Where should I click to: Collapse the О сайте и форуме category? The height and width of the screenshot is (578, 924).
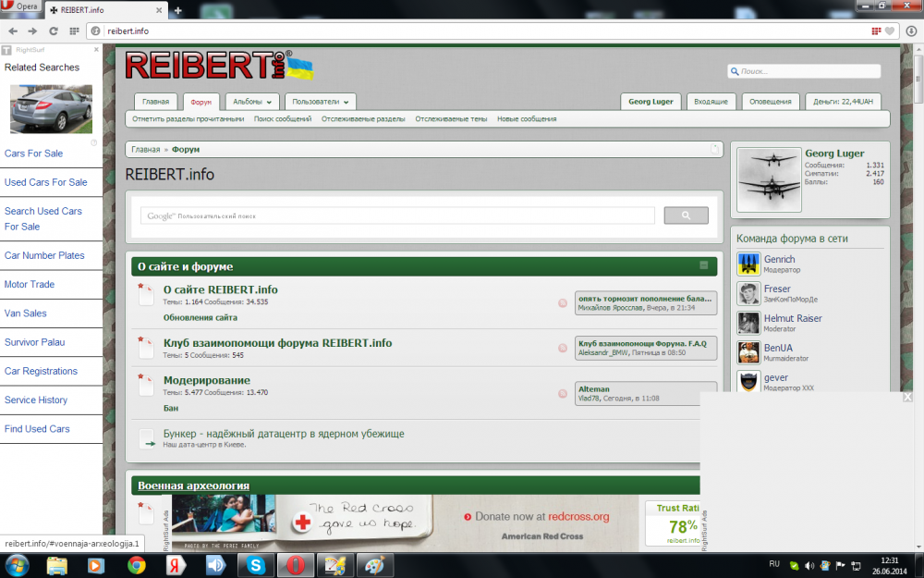coord(703,265)
